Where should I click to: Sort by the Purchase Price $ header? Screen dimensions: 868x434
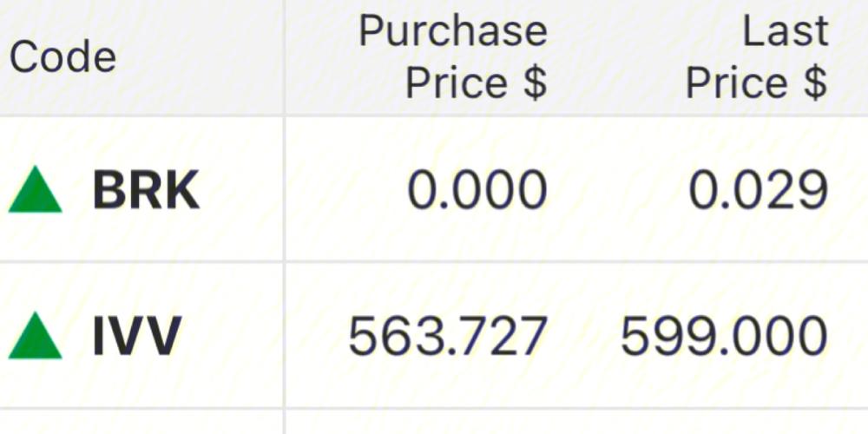click(453, 57)
